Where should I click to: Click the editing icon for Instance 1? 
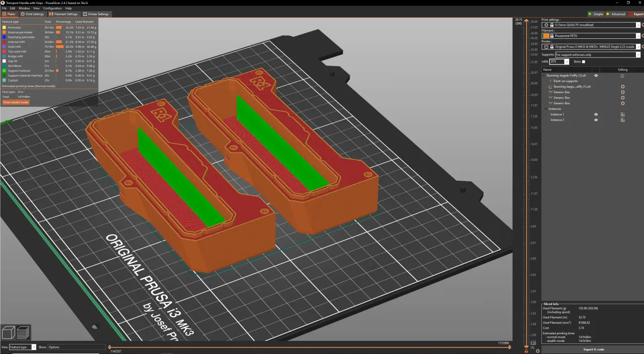[622, 114]
